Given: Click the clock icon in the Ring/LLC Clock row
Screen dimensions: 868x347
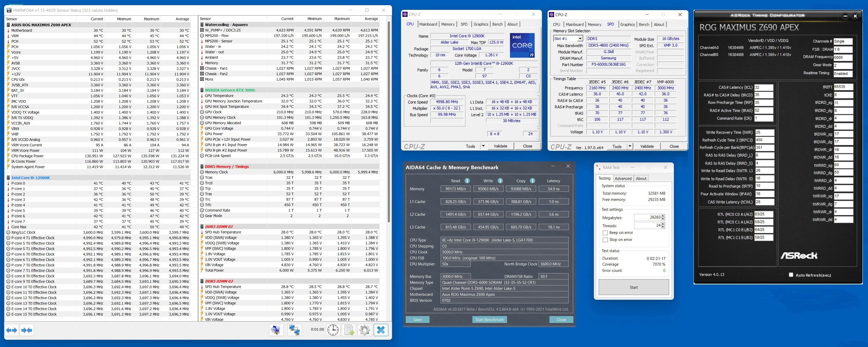Looking at the screenshot, I should (8, 232).
